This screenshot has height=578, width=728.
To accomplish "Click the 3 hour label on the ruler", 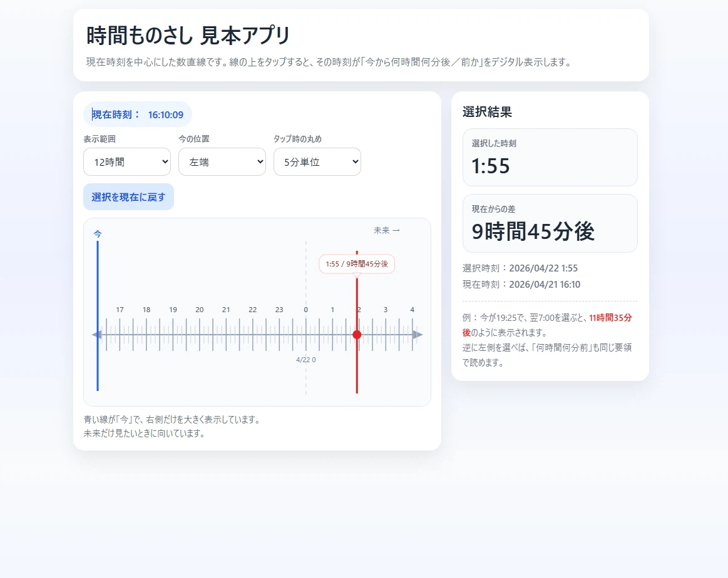I will click(386, 310).
